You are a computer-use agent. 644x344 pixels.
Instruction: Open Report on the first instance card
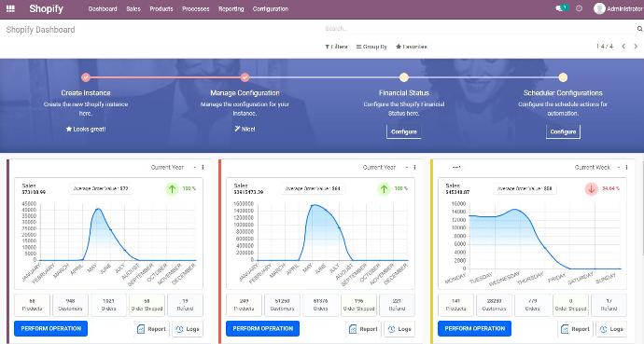click(x=151, y=329)
